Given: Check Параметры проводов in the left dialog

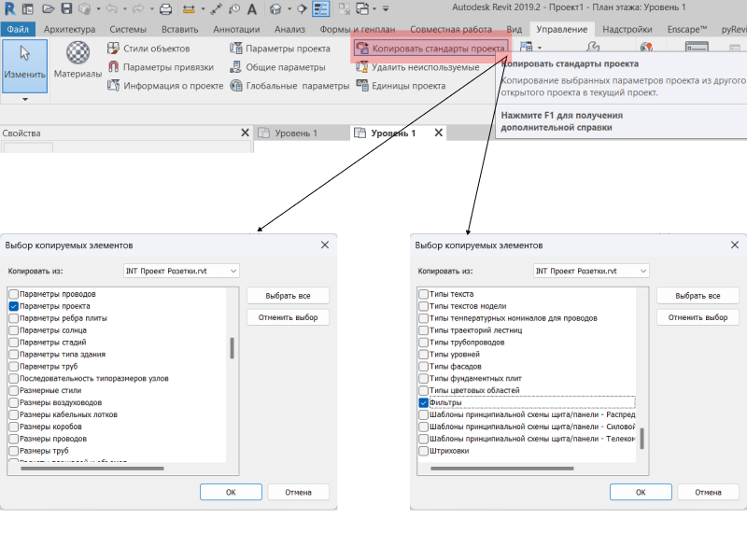Looking at the screenshot, I should pos(13,294).
